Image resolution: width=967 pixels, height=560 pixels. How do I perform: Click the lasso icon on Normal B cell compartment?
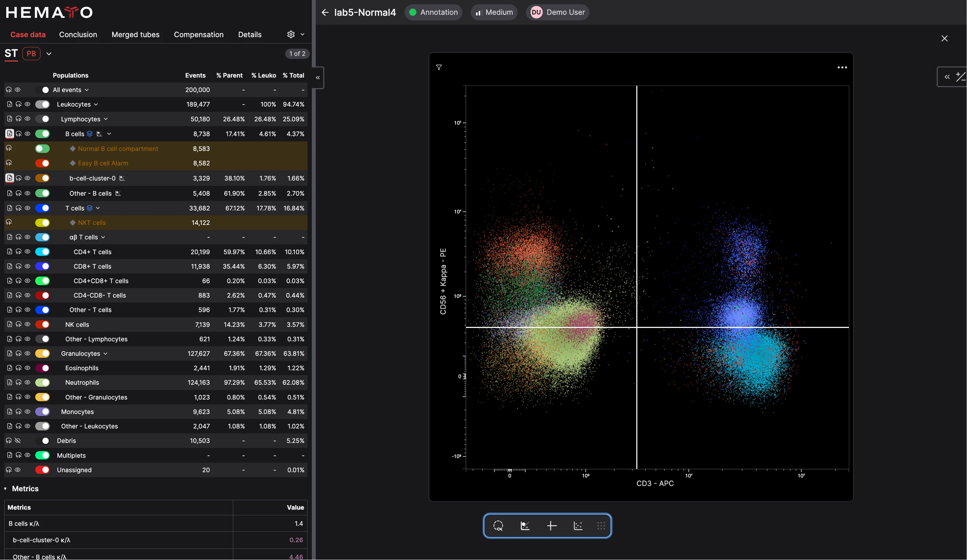click(x=9, y=148)
